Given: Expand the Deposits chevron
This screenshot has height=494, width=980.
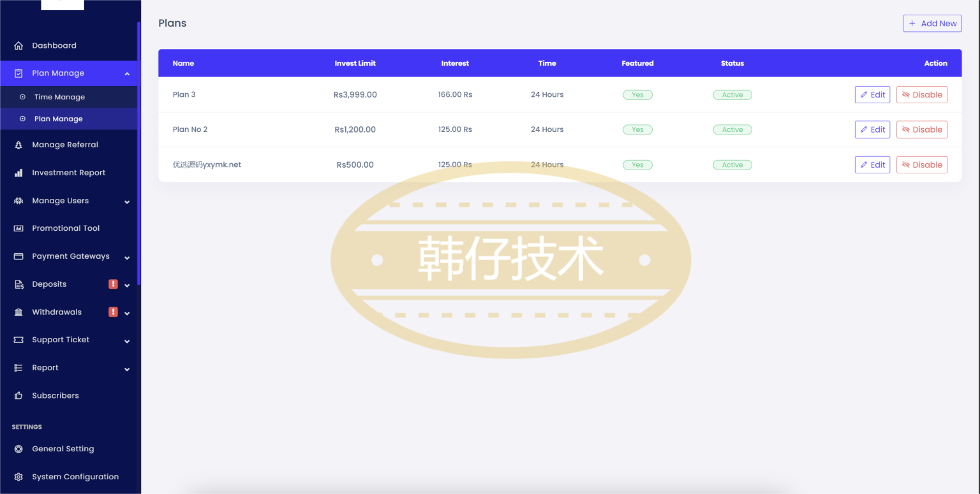Looking at the screenshot, I should click(127, 286).
